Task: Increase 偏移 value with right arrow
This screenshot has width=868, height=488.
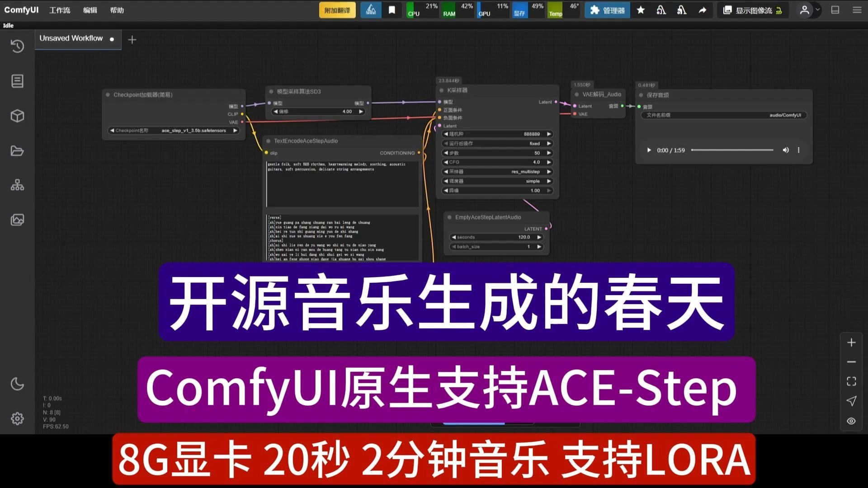Action: click(x=361, y=112)
